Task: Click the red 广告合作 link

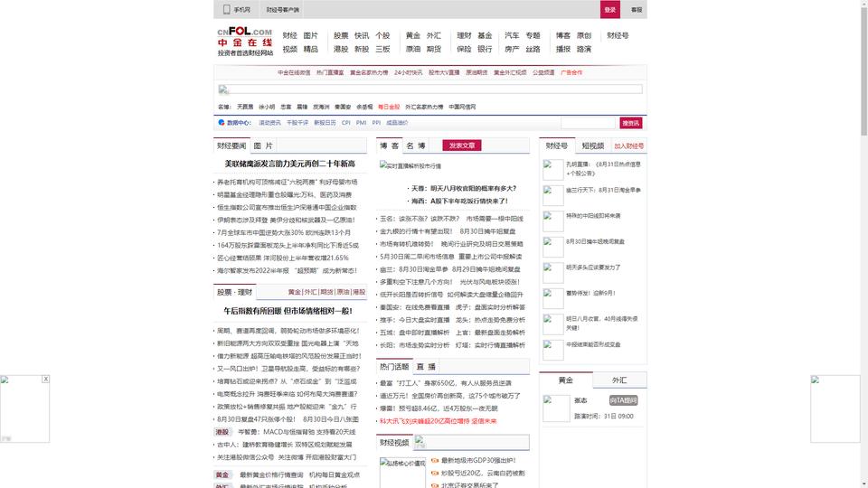Action: 571,72
